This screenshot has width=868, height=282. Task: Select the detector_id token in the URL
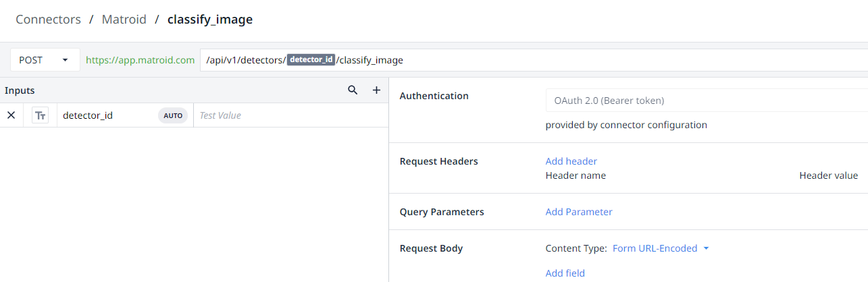click(311, 60)
